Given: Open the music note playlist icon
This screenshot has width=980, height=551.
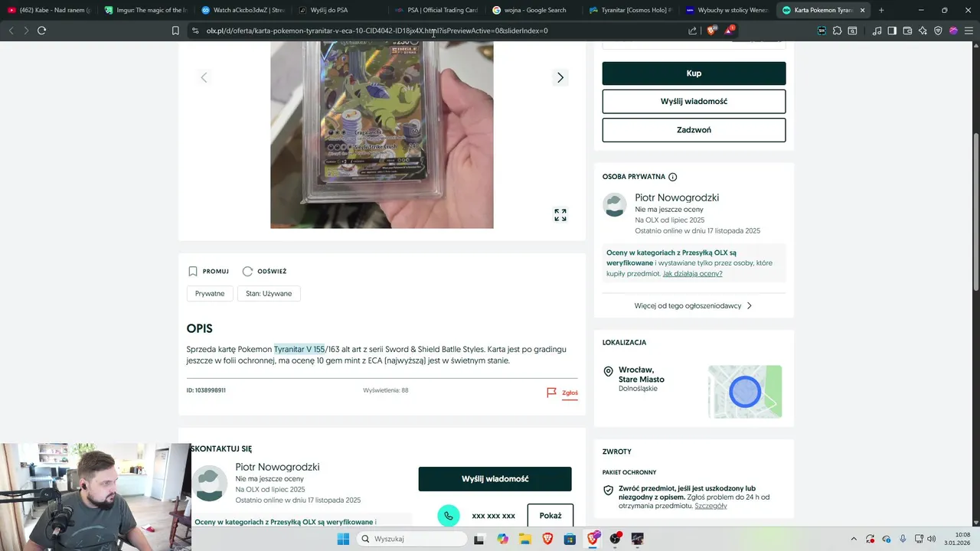Looking at the screenshot, I should pos(877,31).
